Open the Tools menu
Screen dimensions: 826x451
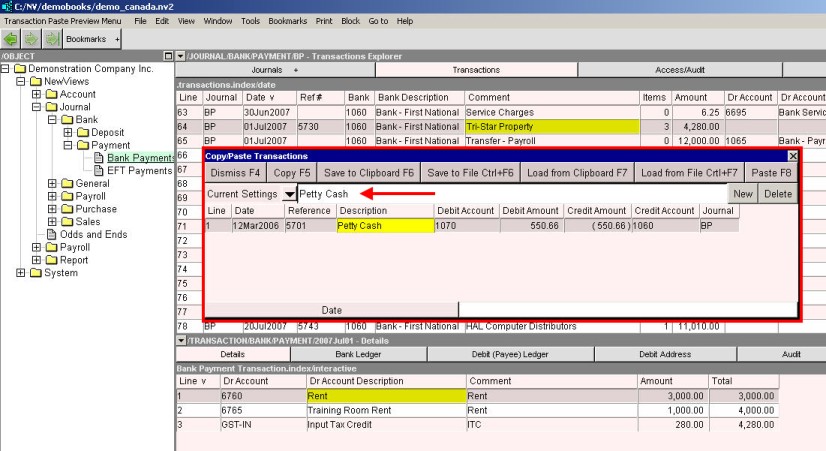tap(250, 20)
